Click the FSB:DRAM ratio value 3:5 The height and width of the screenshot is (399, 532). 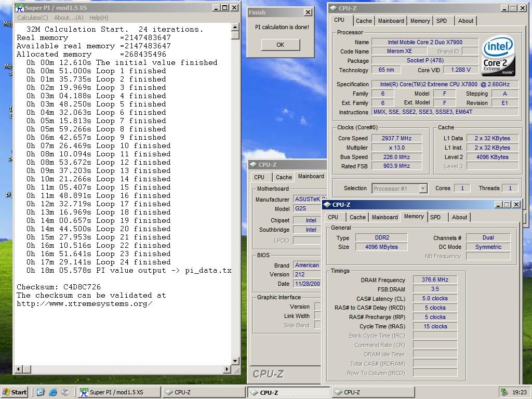(x=435, y=289)
